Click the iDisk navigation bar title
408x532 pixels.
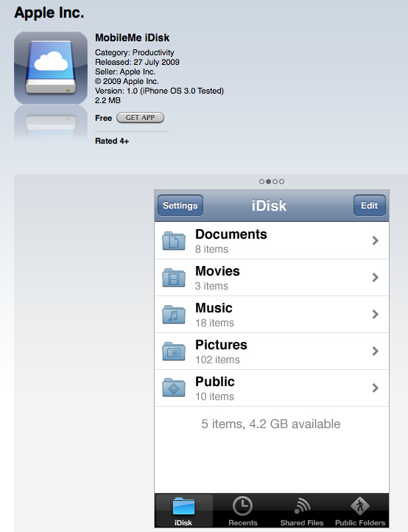(x=270, y=206)
